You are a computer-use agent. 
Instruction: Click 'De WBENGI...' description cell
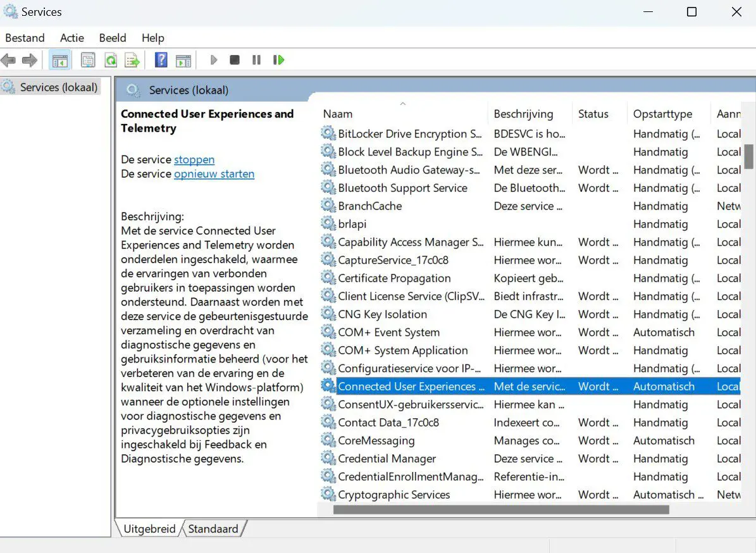pyautogui.click(x=526, y=152)
